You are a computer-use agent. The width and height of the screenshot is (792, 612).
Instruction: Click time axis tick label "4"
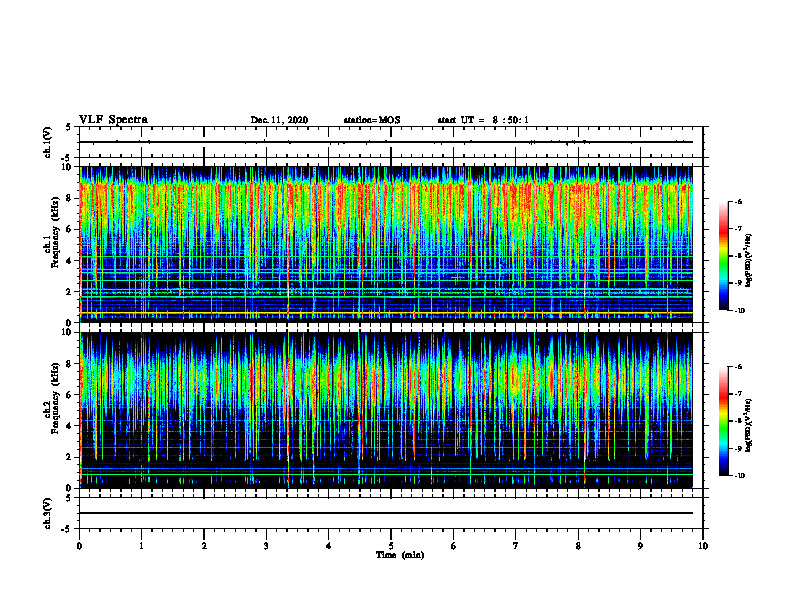tap(329, 546)
